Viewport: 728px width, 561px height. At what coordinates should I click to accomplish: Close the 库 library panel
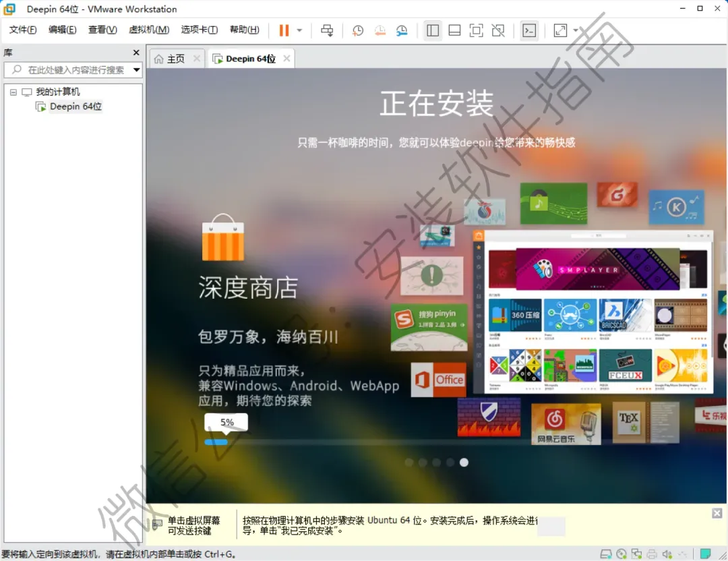(x=136, y=53)
